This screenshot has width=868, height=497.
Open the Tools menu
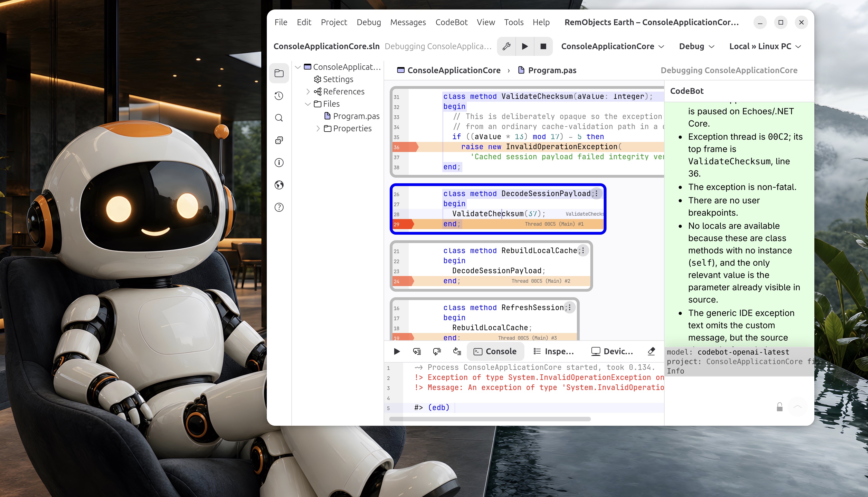(x=514, y=22)
